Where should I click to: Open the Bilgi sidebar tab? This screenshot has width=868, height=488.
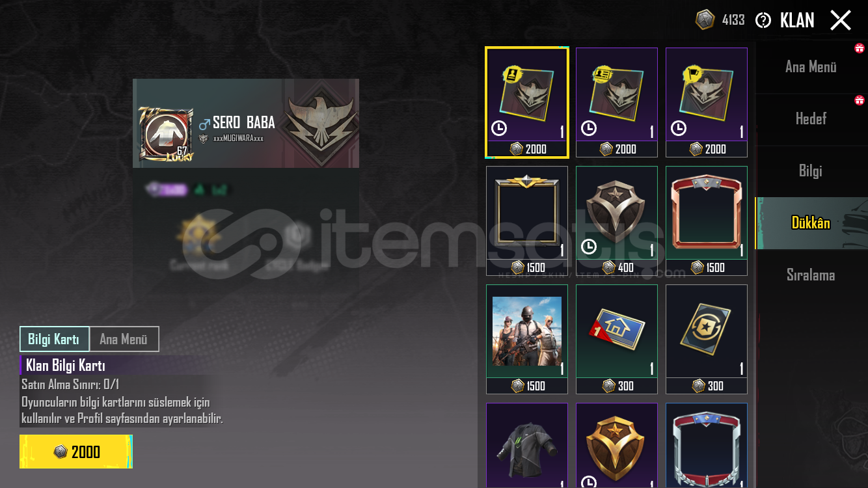(811, 171)
